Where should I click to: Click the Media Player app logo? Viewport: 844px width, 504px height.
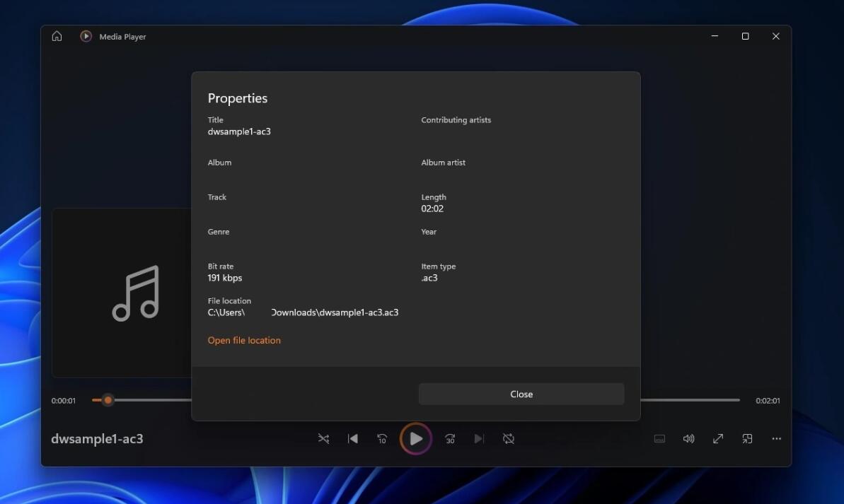pos(86,37)
